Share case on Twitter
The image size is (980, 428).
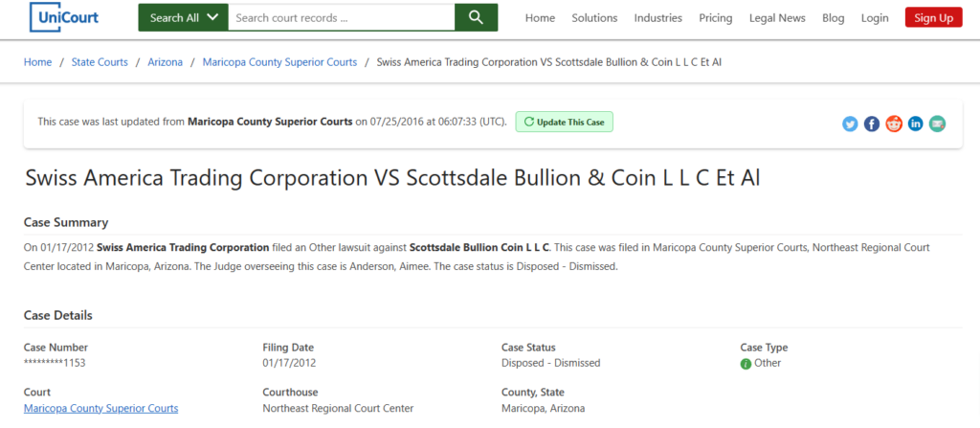click(850, 124)
